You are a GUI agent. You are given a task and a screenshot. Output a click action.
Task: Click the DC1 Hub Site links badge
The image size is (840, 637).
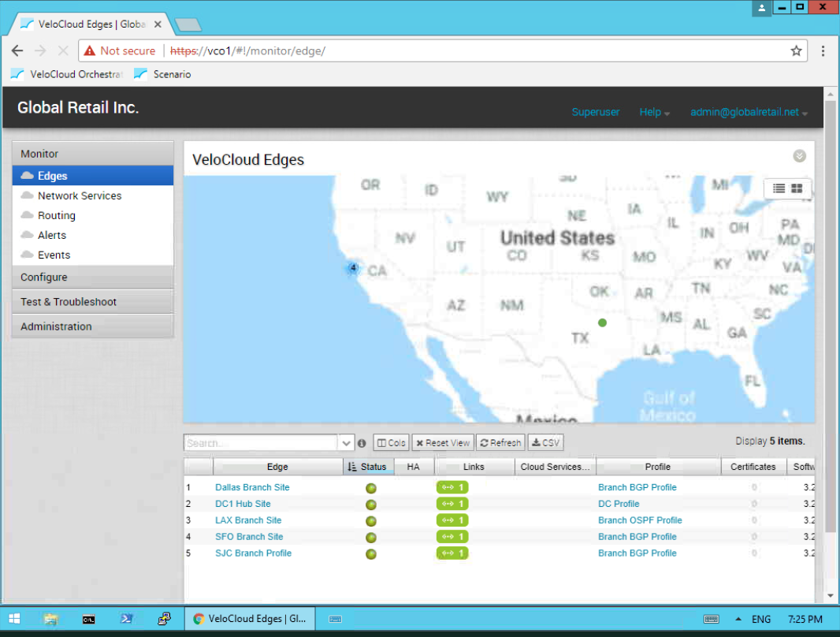click(452, 504)
